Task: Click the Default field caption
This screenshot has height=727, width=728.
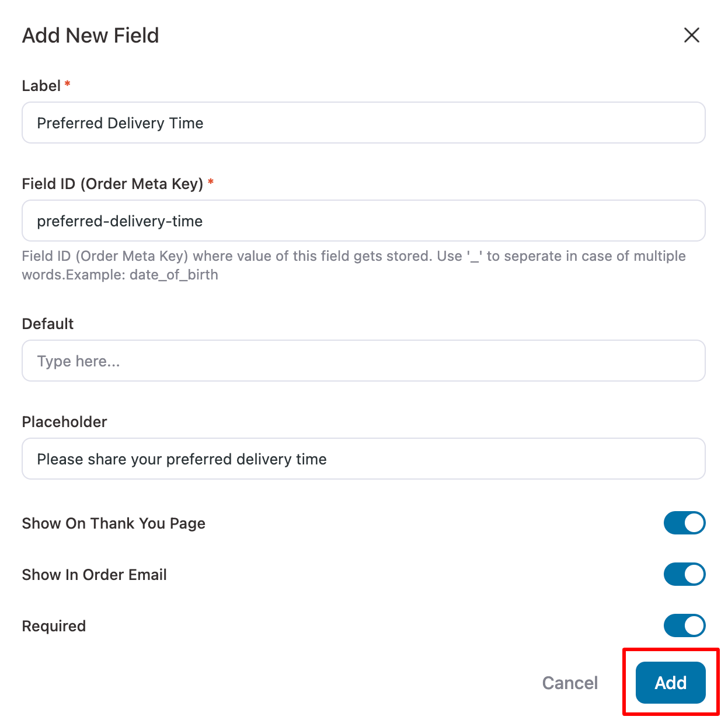Action: [48, 324]
